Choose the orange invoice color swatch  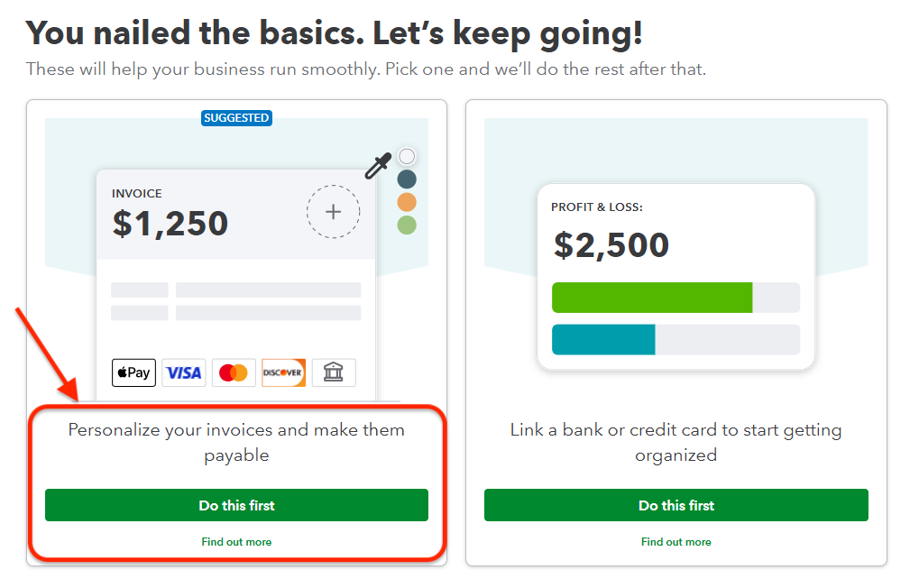point(406,201)
